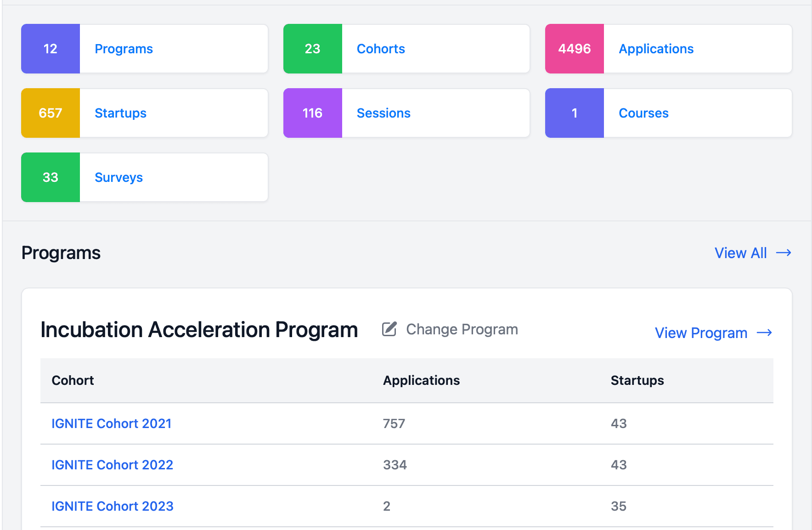Open the Surveys stat card link

[x=118, y=177]
